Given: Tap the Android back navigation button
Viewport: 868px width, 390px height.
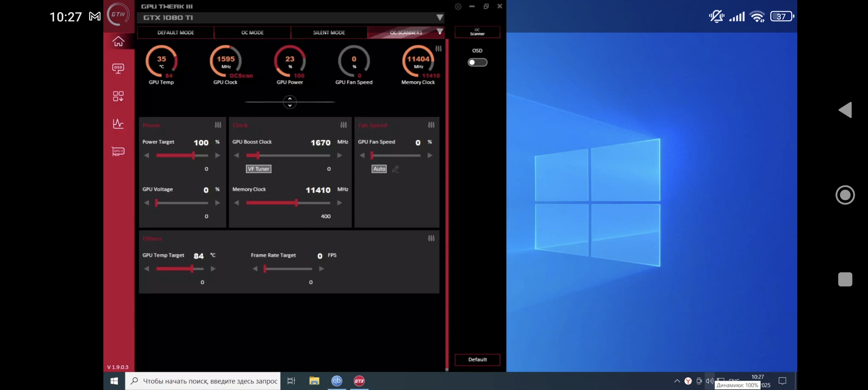Looking at the screenshot, I should point(845,110).
